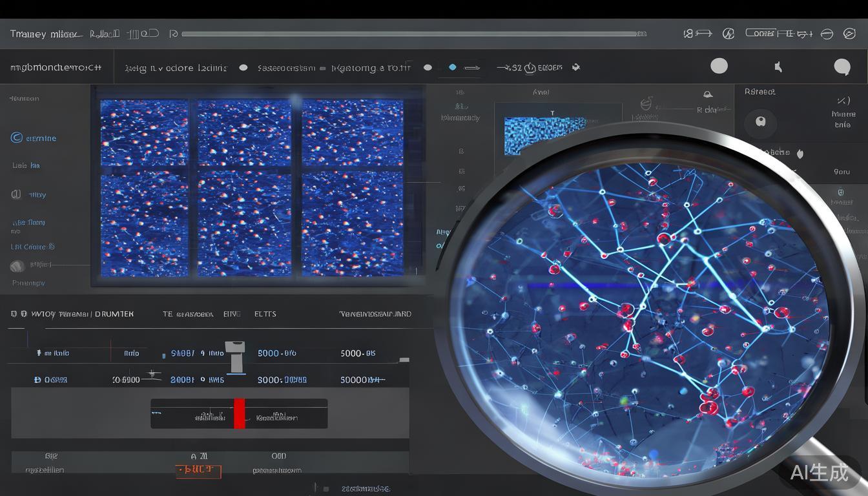The image size is (868, 496).
Task: Open the dropdown arrow at the end of the toolbar
Action: [576, 67]
